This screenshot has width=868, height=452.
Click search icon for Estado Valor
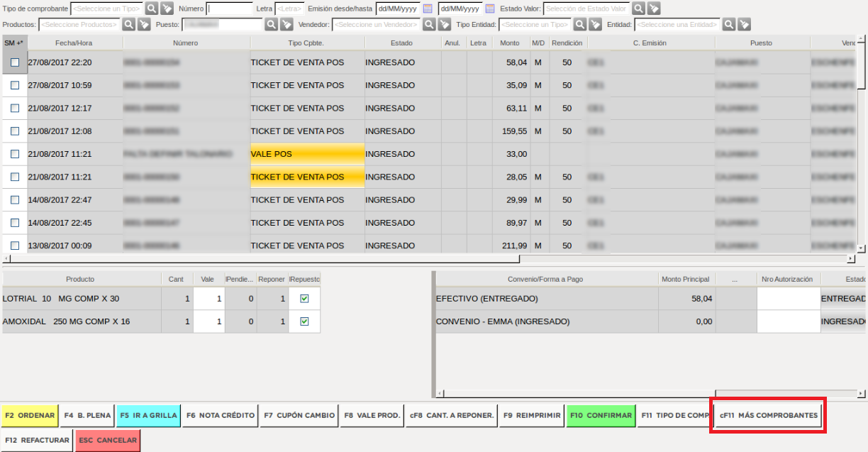coord(638,9)
